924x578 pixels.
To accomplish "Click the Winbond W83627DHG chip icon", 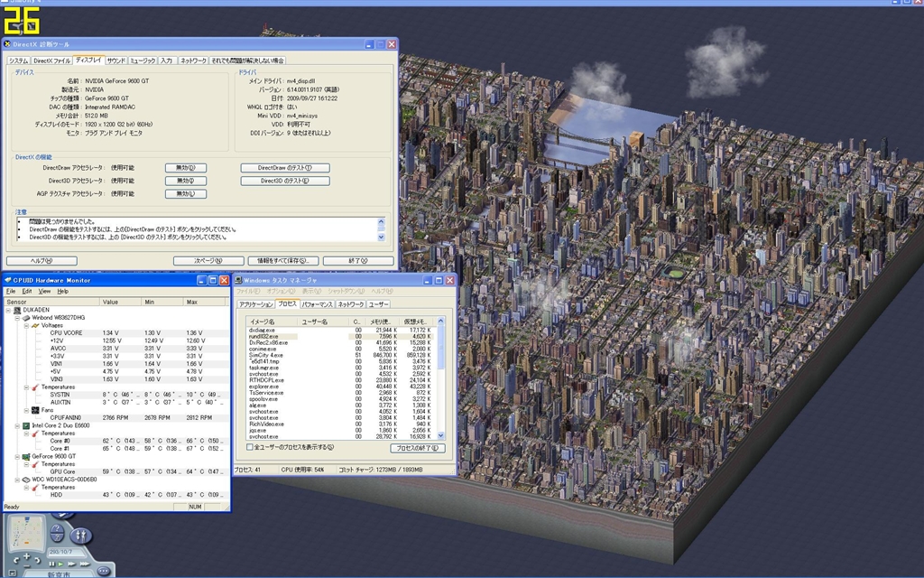I will click(x=26, y=317).
